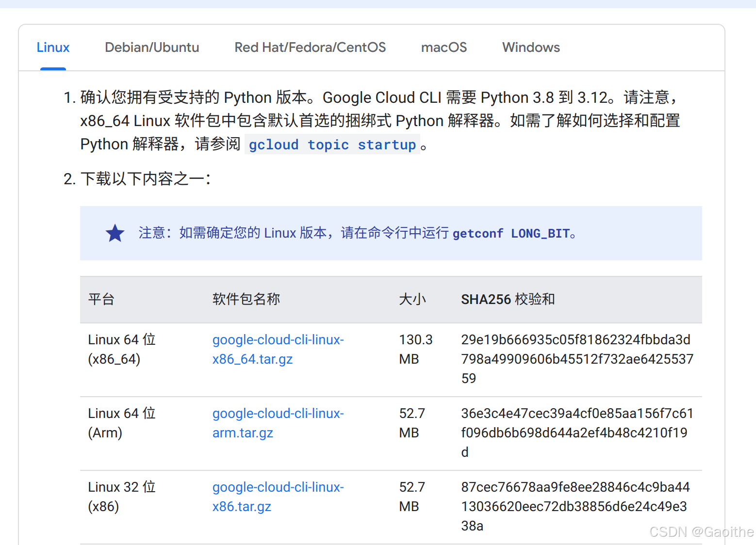Click the getconf LONG_BIT command text
The width and height of the screenshot is (756, 545).
pos(511,233)
